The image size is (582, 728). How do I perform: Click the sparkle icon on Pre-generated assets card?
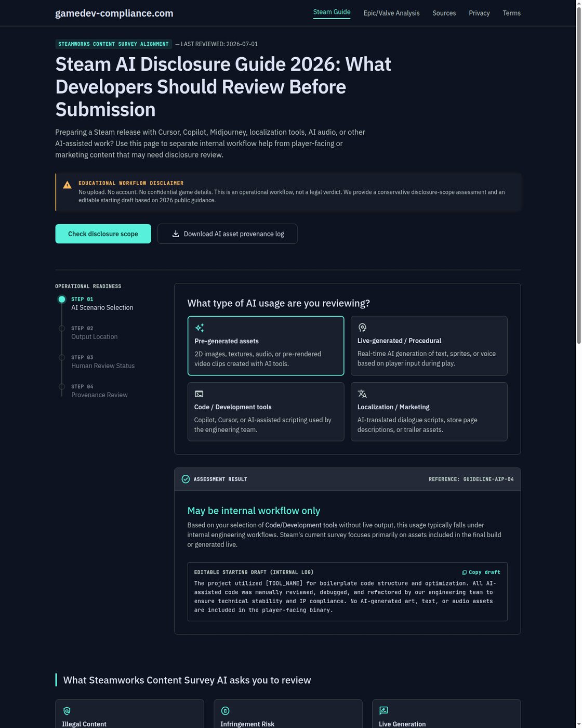200,328
